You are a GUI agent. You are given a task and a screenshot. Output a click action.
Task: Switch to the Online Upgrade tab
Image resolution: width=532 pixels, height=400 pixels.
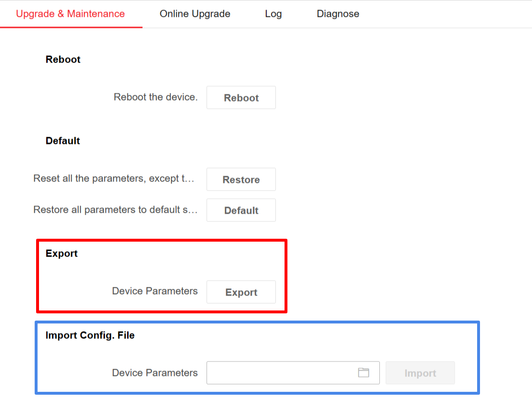195,14
